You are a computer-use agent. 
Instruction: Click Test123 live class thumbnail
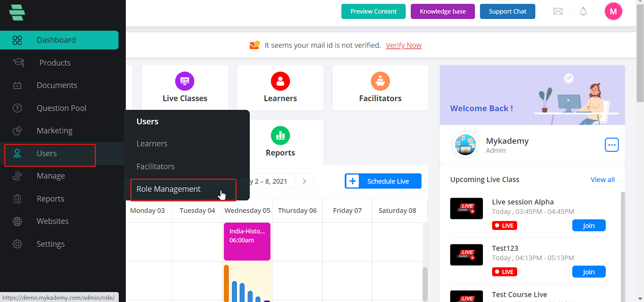tap(466, 255)
